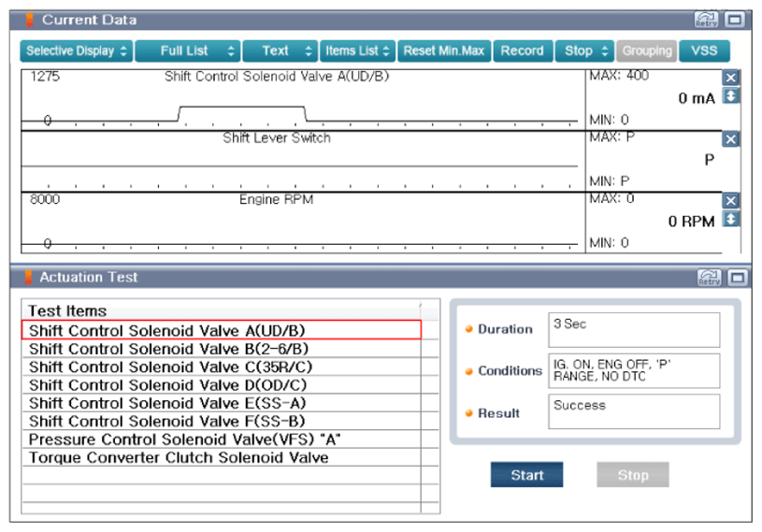Open the Text display mode dropdown
Image resolution: width=762 pixels, height=532 pixels.
280,51
